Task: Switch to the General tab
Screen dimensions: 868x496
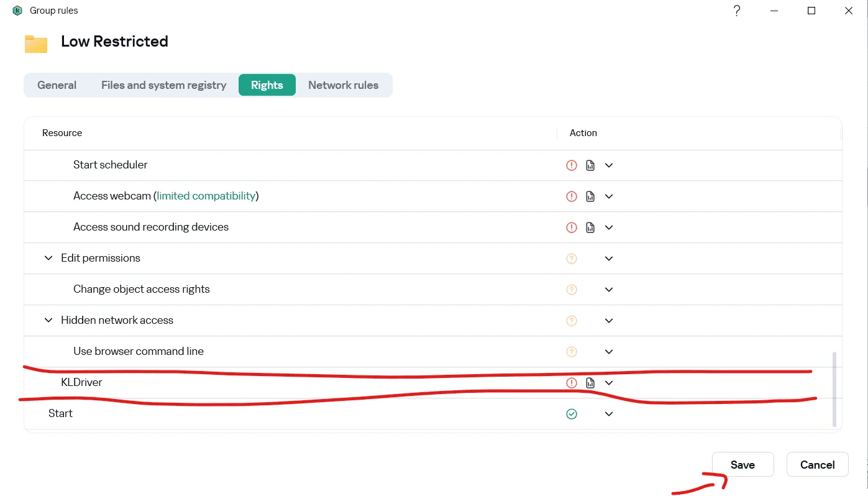Action: pyautogui.click(x=57, y=85)
